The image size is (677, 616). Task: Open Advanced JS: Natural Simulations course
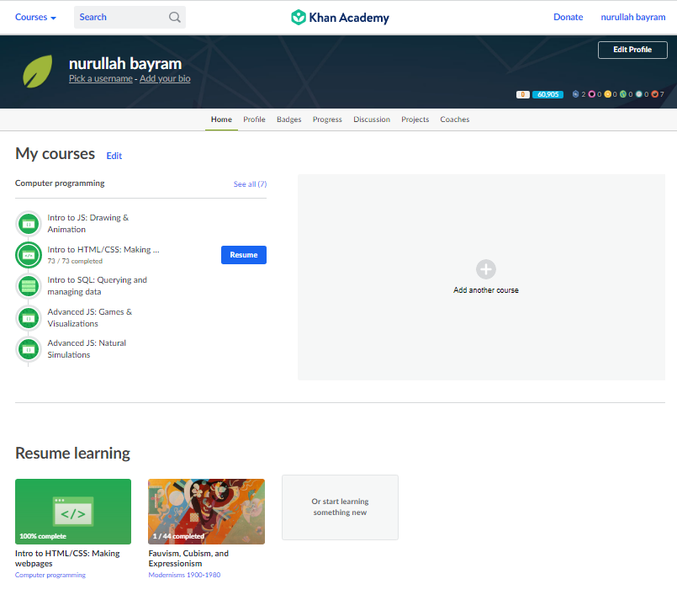pos(87,348)
